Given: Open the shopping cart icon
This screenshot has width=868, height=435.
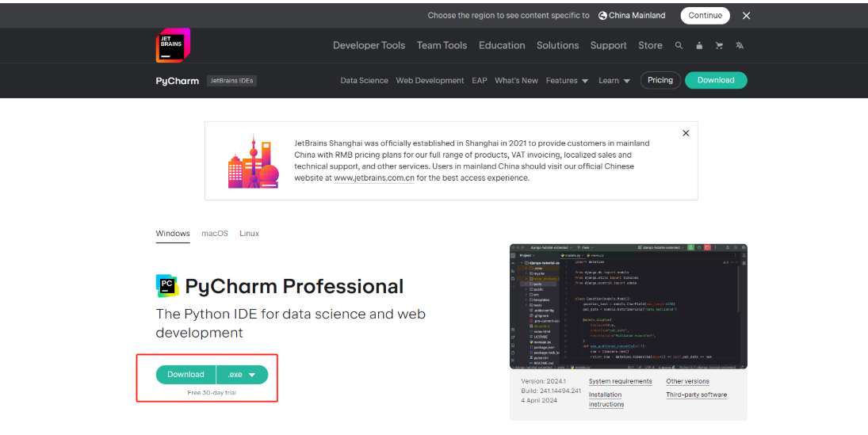Looking at the screenshot, I should (719, 45).
